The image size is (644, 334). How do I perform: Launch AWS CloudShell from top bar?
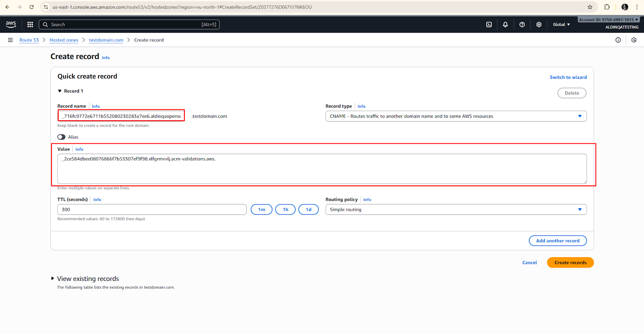489,25
